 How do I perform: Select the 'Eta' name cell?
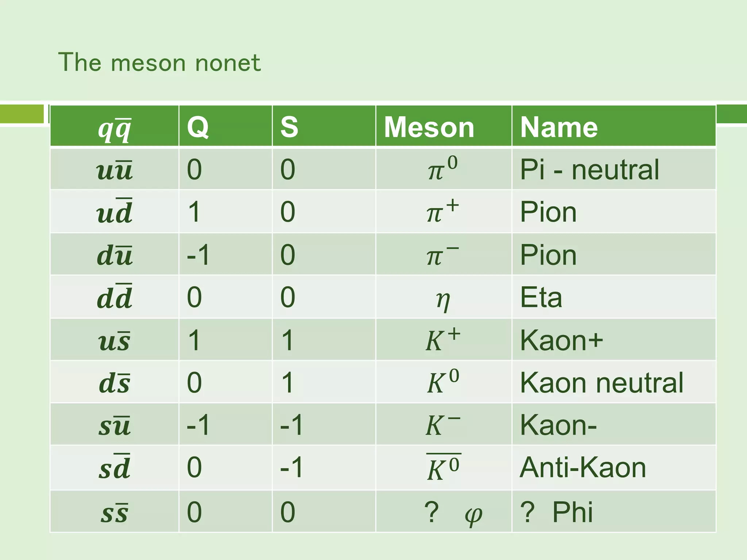point(614,297)
